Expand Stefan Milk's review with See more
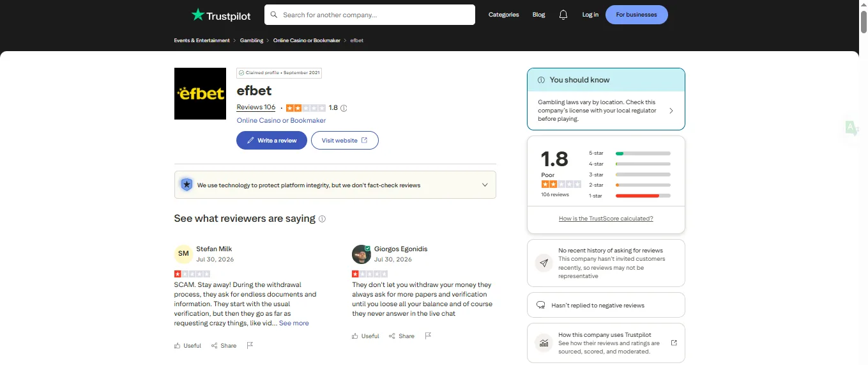Viewport: 868px width, 365px height. [x=294, y=323]
